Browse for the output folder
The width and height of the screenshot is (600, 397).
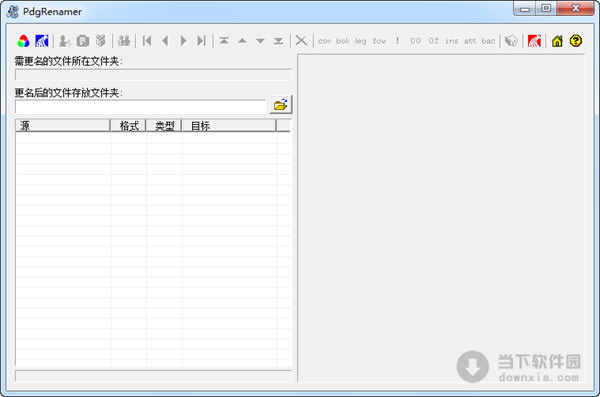pyautogui.click(x=280, y=105)
